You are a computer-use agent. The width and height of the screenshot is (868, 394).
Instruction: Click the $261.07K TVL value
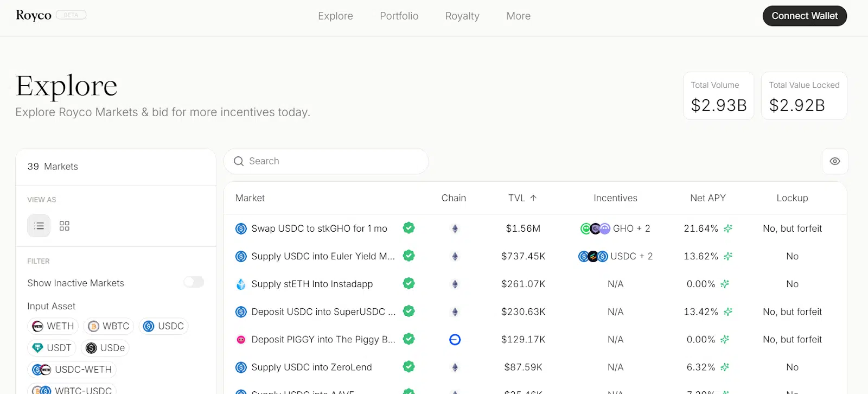point(523,284)
